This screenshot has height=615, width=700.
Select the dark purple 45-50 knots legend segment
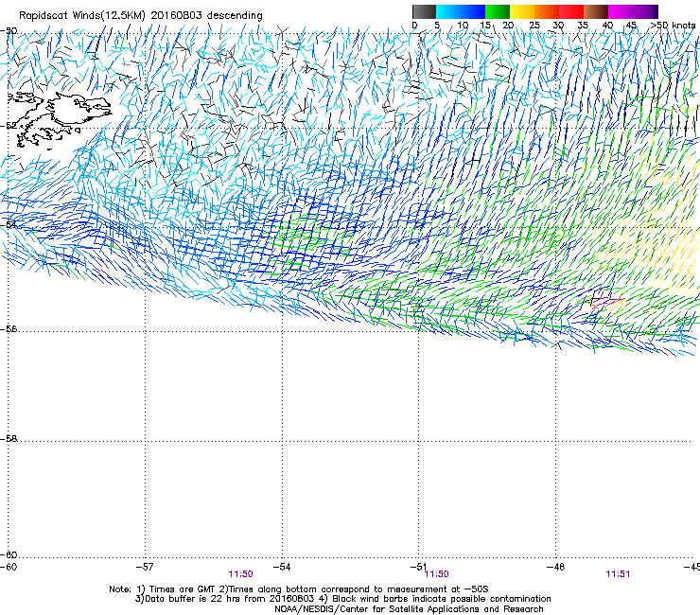pos(645,11)
